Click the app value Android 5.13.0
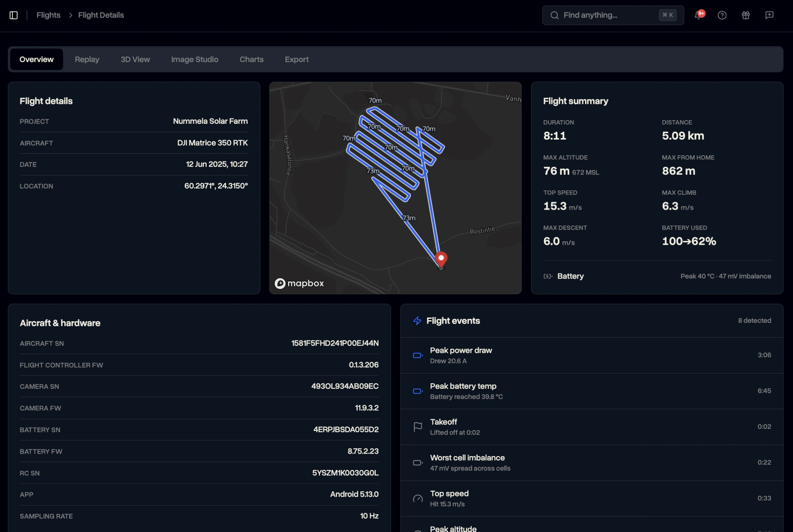The height and width of the screenshot is (532, 793). coord(354,494)
